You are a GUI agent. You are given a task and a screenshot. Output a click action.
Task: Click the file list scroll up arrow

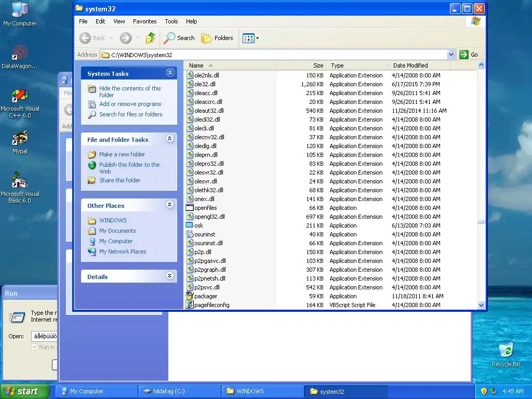[x=481, y=65]
